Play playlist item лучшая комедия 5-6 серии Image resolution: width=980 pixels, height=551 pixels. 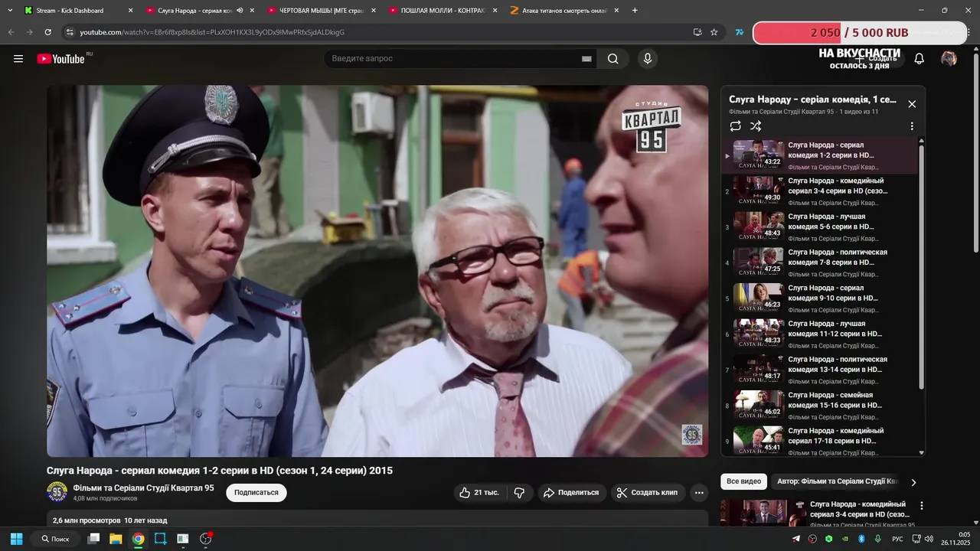[820, 227]
